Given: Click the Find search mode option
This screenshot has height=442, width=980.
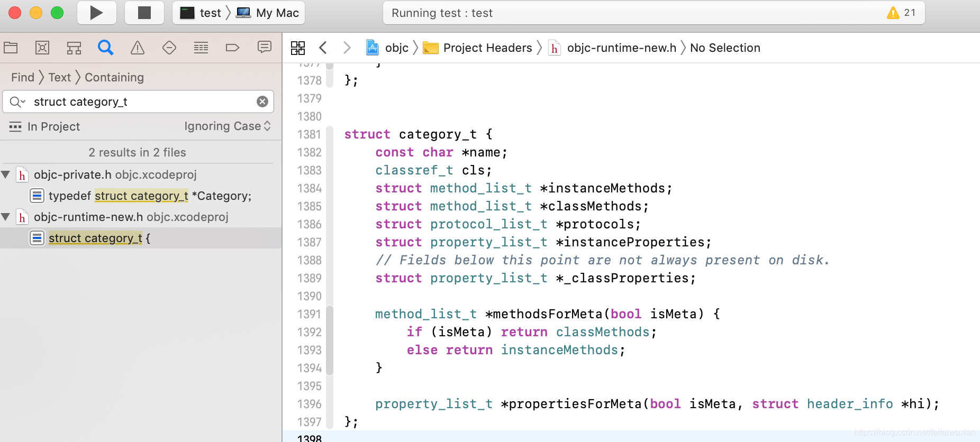Looking at the screenshot, I should [23, 77].
